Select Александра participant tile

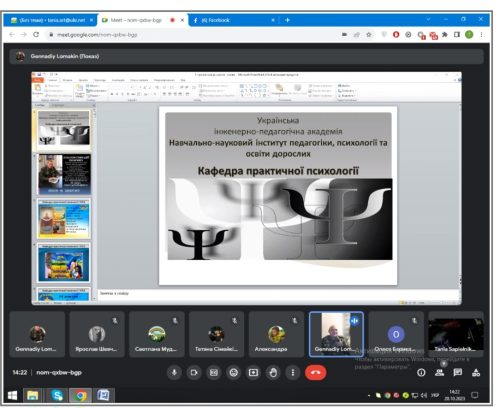[276, 334]
